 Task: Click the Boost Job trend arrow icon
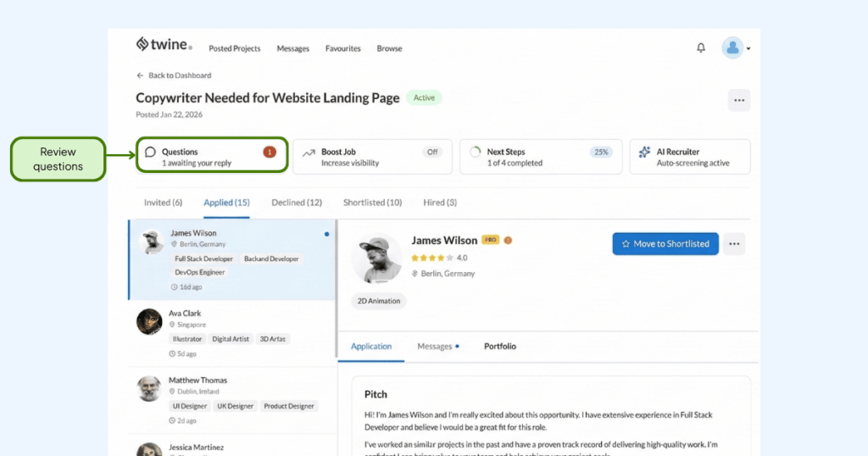pos(309,153)
